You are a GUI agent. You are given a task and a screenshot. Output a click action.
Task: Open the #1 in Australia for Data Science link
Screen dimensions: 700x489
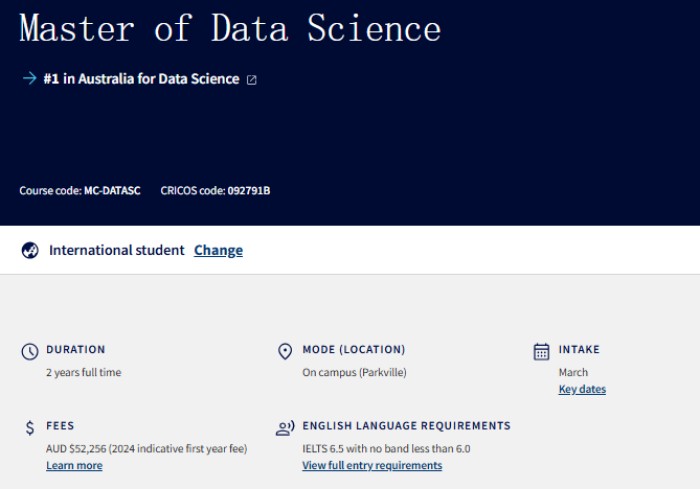(x=141, y=79)
